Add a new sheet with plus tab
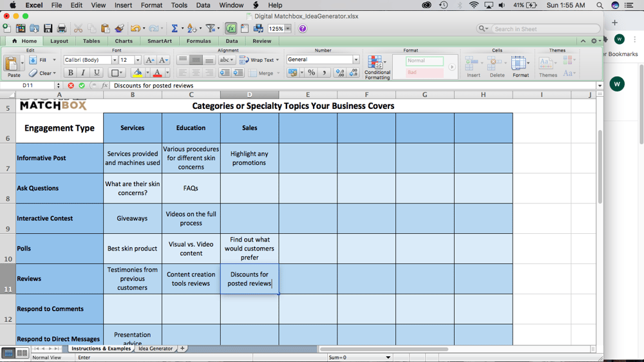Viewport: 644px width, 362px height. click(x=182, y=348)
